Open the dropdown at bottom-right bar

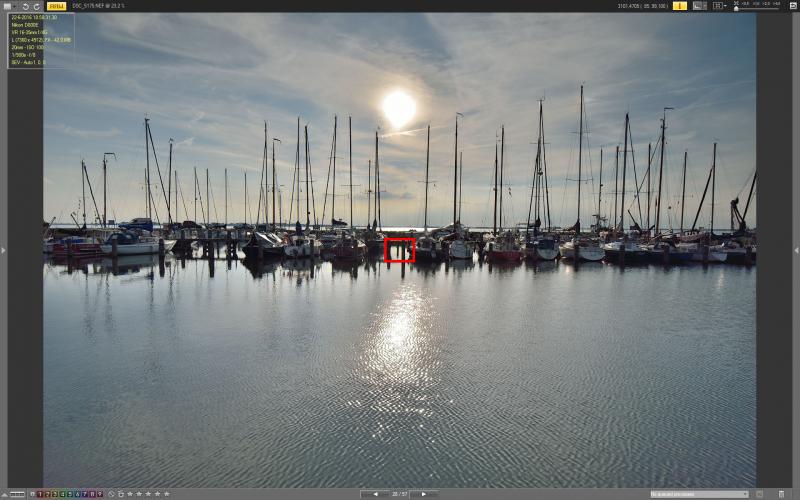[x=699, y=494]
